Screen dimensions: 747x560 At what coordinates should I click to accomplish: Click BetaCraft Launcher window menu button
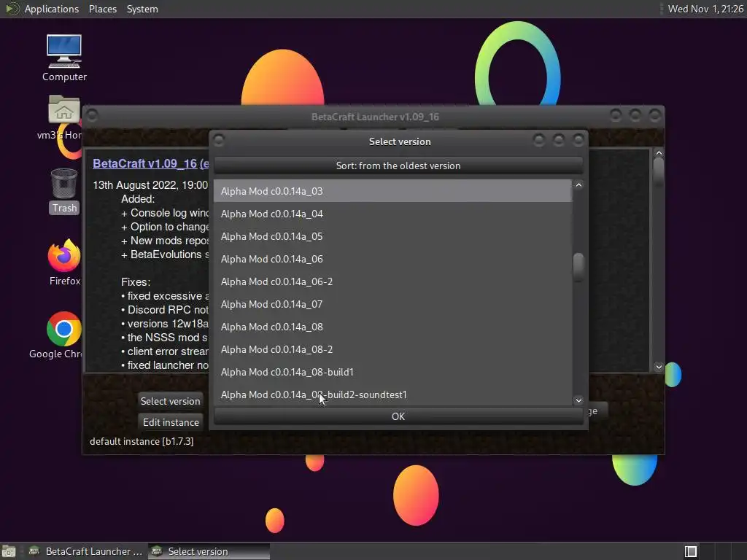click(92, 115)
